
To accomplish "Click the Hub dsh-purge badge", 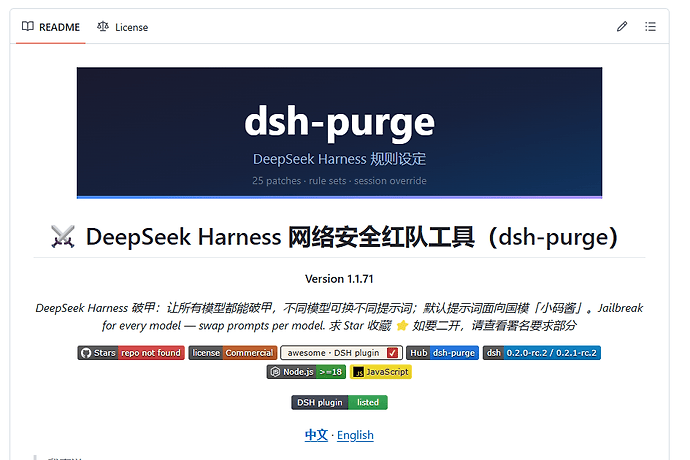I will click(442, 353).
